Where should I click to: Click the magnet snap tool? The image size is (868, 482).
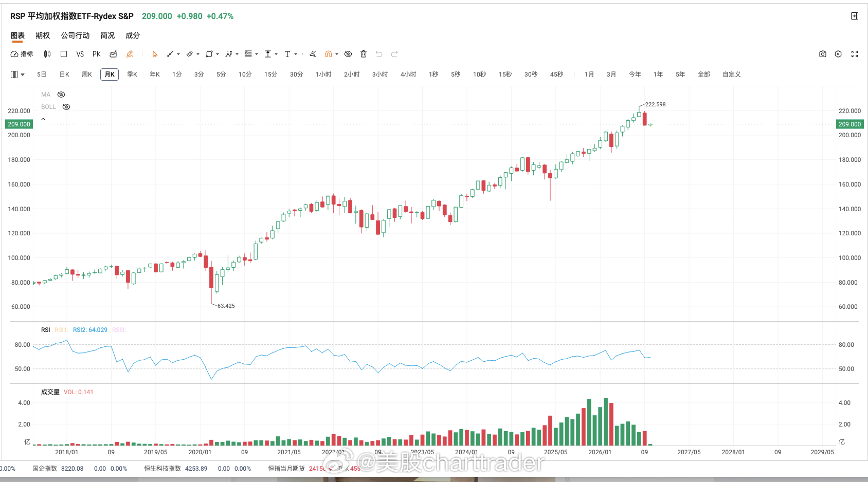[328, 54]
